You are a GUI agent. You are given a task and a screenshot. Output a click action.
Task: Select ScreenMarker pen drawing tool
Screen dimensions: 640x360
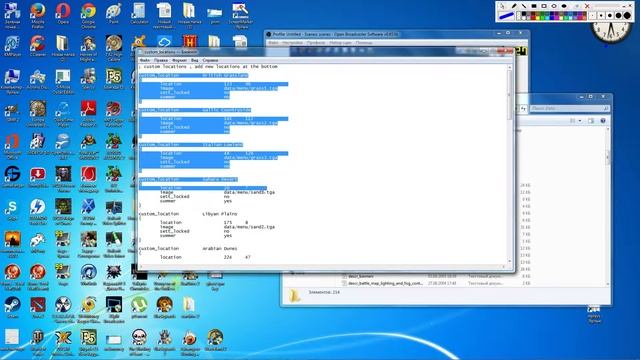point(514,6)
